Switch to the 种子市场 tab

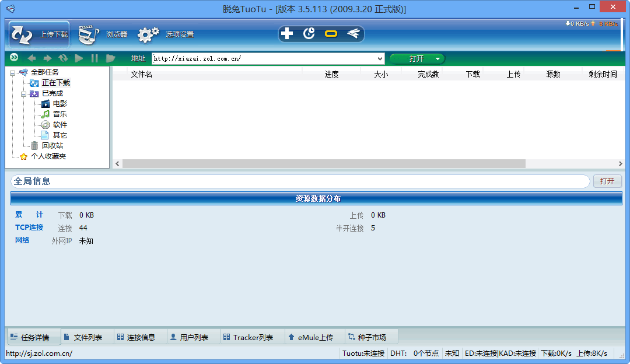372,337
